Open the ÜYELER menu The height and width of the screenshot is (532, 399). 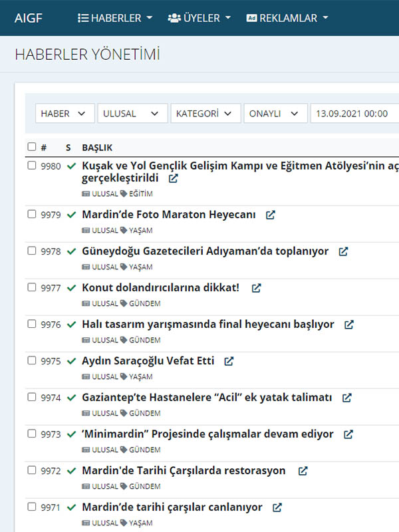199,18
